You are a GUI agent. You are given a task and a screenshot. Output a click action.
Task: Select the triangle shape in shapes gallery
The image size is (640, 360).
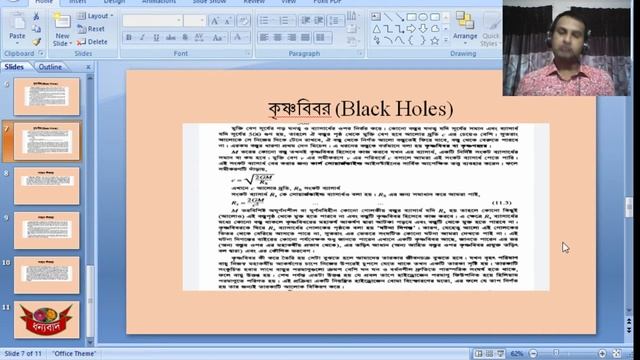tap(376, 29)
